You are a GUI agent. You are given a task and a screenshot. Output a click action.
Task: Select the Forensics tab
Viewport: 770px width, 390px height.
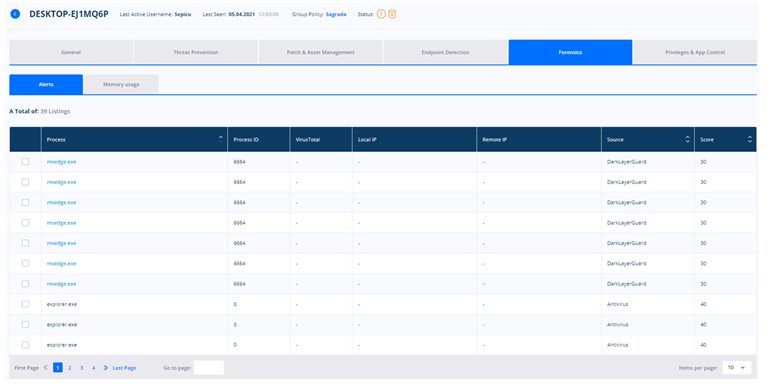tap(570, 52)
